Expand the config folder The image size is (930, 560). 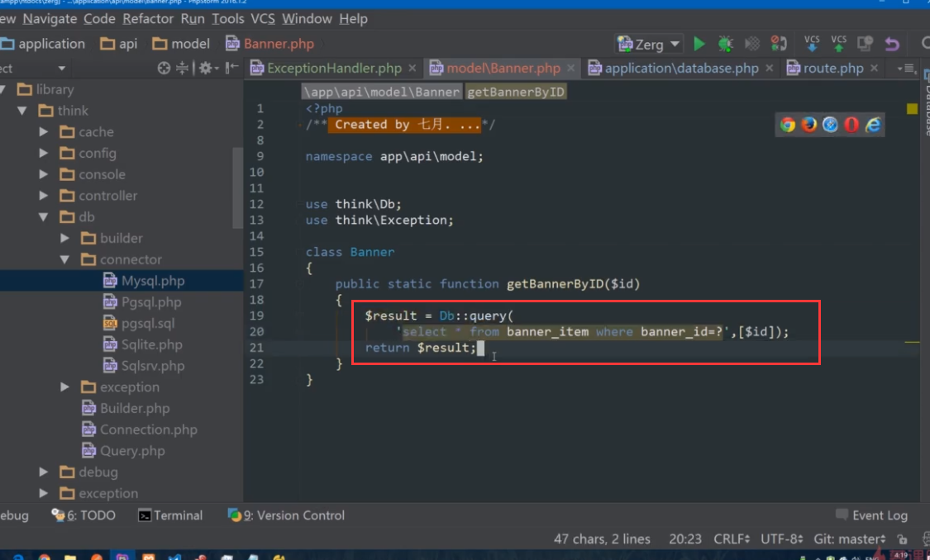[43, 153]
